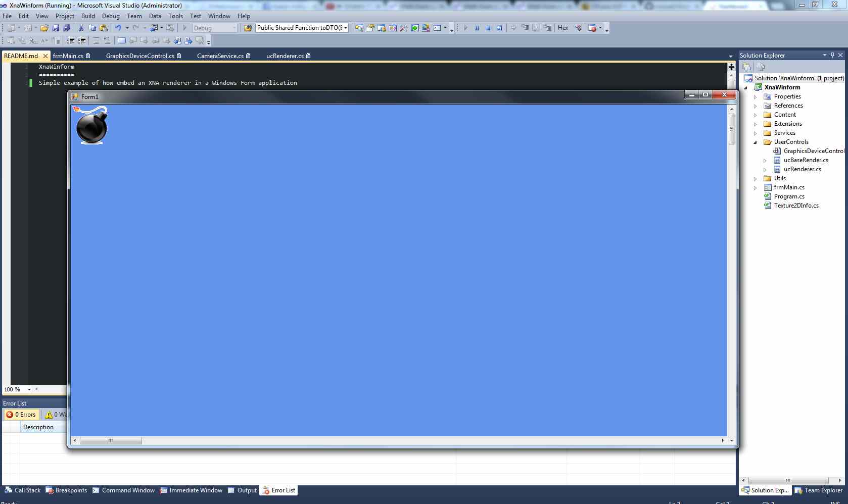This screenshot has height=504, width=848.
Task: Click the Undo arrow icon
Action: [118, 28]
